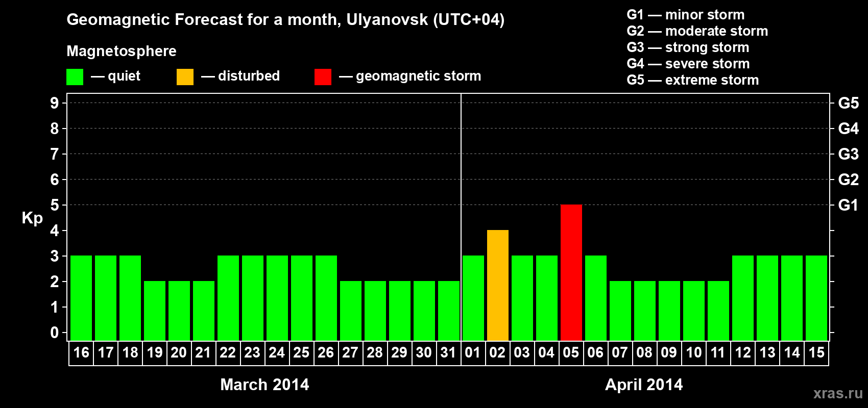Viewport: 868px width, 408px height.
Task: Click the date label 24 in March
Action: click(277, 352)
